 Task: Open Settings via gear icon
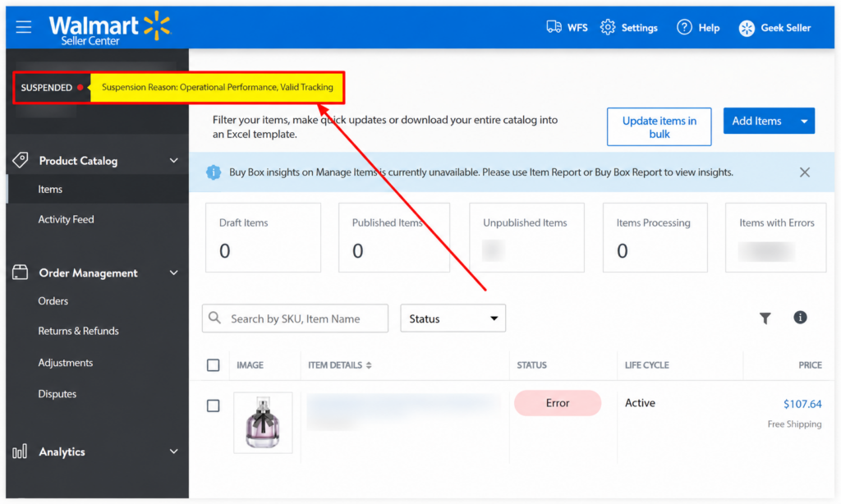pyautogui.click(x=608, y=27)
